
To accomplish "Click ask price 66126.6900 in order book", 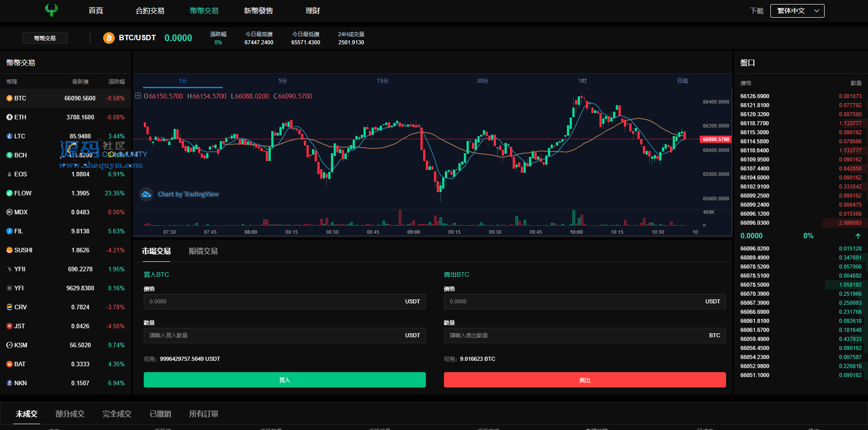I will click(x=755, y=96).
